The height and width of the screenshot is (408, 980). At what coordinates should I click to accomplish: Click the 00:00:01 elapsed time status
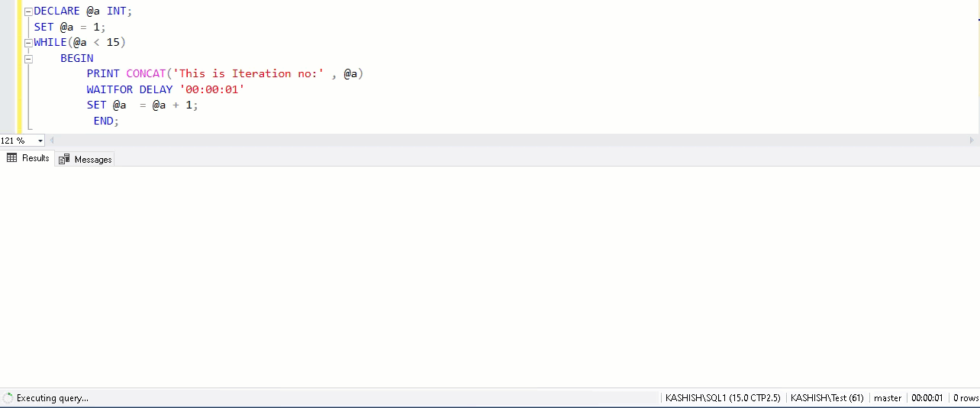927,398
